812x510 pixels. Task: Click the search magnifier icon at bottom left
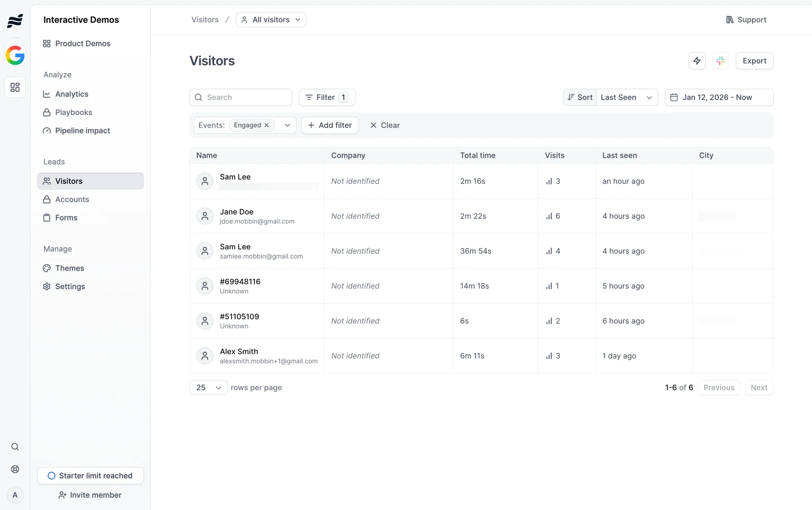click(15, 447)
